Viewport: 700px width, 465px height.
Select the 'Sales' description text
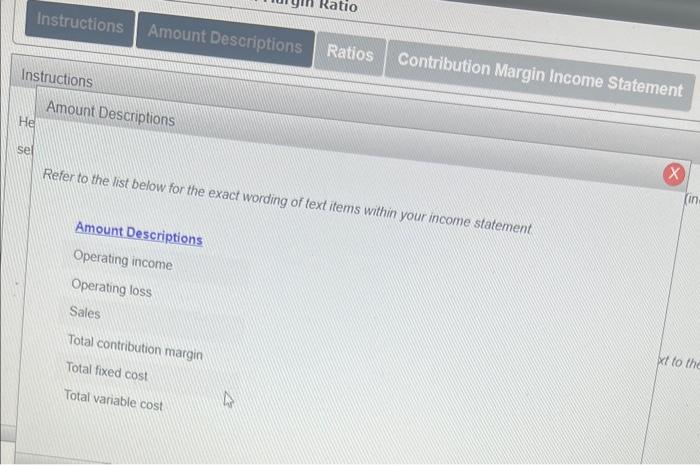point(85,312)
